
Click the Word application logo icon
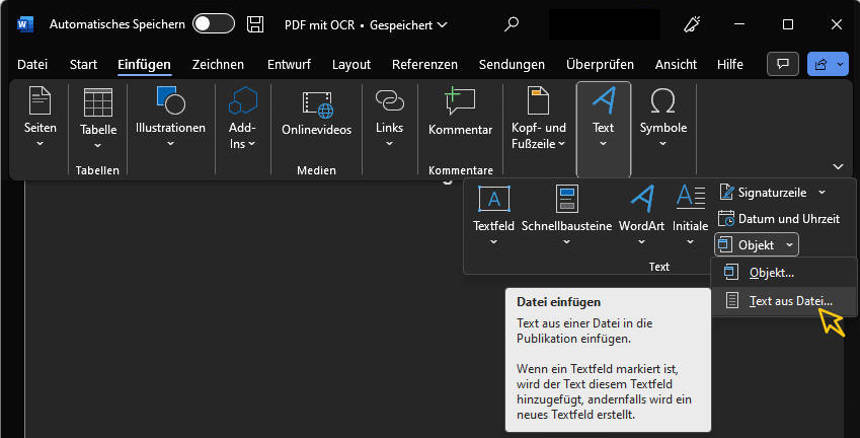tap(25, 24)
